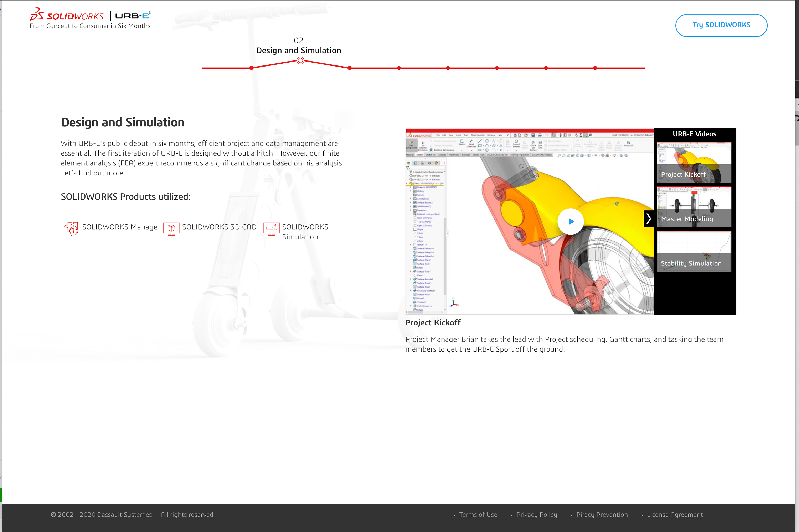This screenshot has width=799, height=532.
Task: Jump to timeline step 01 dot
Action: (x=251, y=68)
